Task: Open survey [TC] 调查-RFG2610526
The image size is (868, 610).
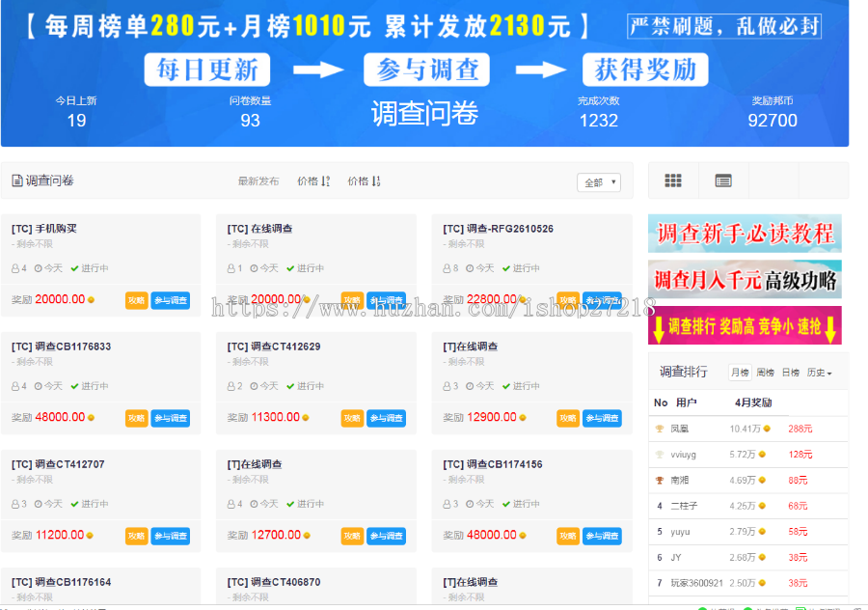Action: [499, 229]
